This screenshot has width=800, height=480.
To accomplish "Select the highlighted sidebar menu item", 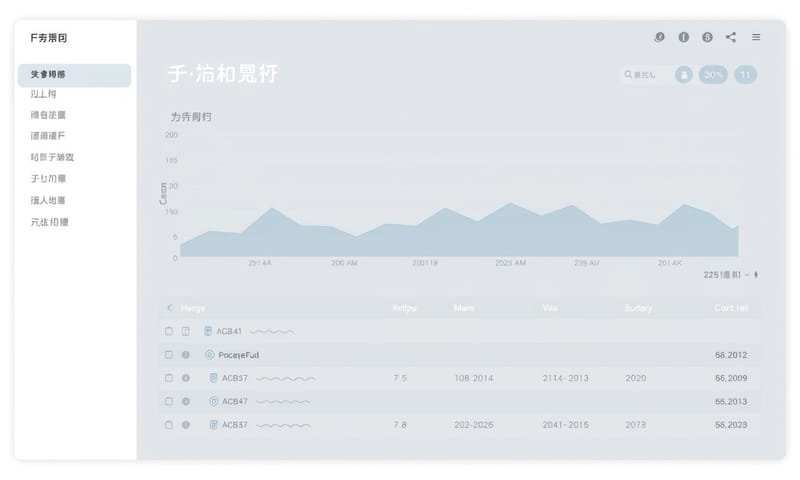I will coord(74,75).
